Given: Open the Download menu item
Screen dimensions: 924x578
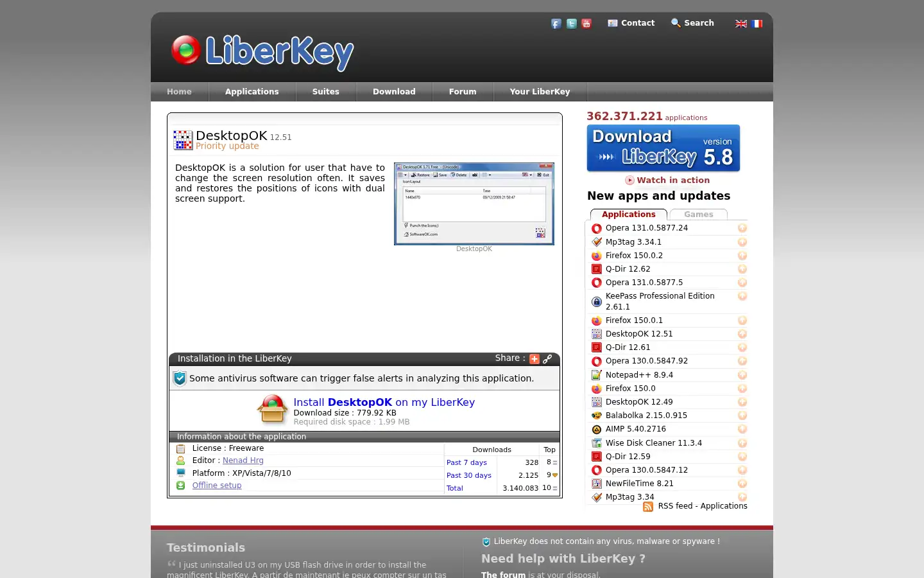Looking at the screenshot, I should pos(394,92).
